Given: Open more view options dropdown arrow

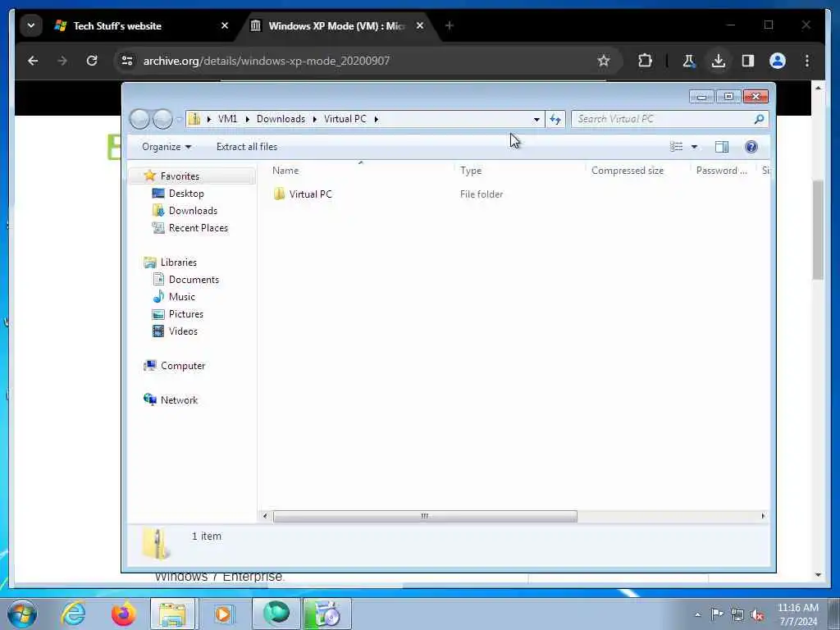Looking at the screenshot, I should click(694, 147).
